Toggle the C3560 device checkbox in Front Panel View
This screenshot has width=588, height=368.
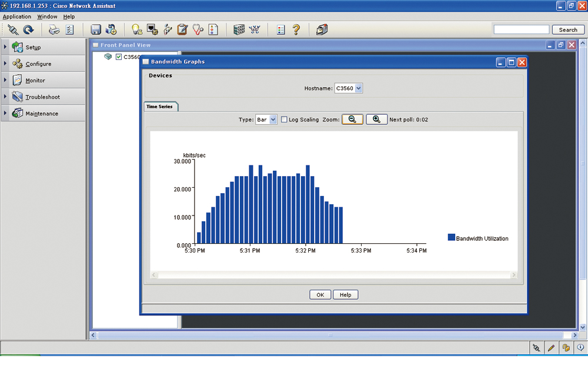tap(119, 57)
